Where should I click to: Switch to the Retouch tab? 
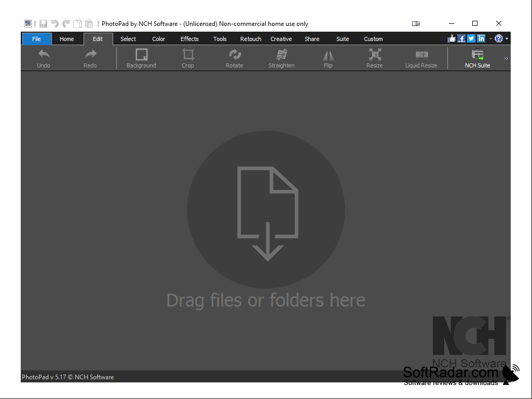[x=251, y=39]
